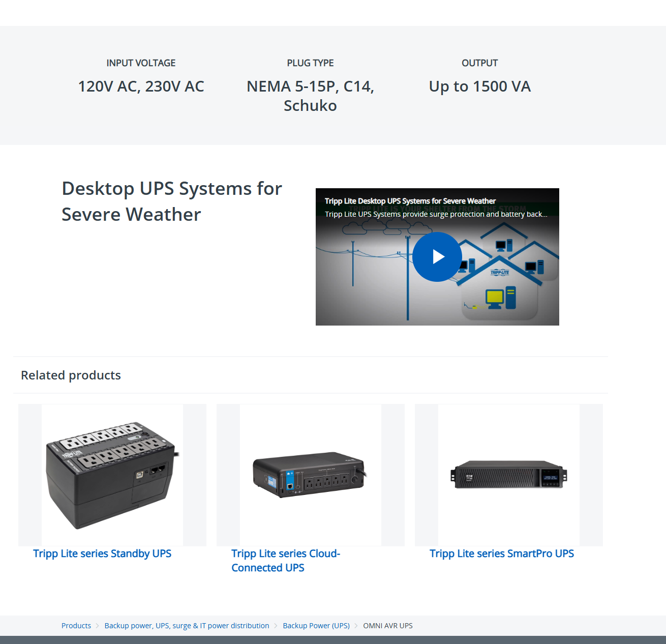Play the Tripp Lite Desktop UPS video

point(437,257)
